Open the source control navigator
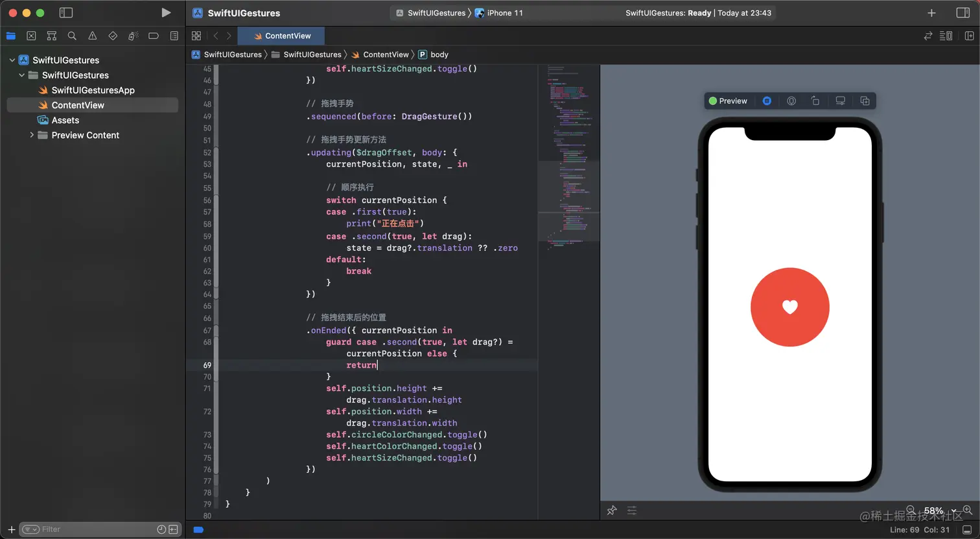This screenshot has width=980, height=539. click(31, 36)
